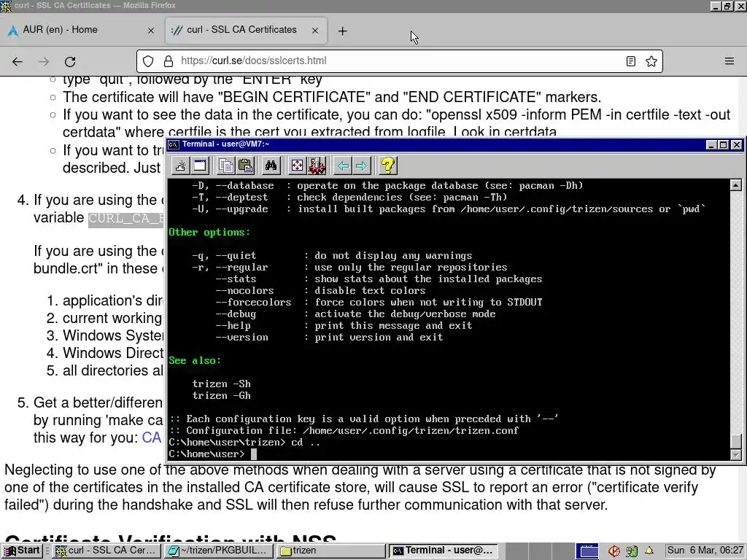Click the terminal command prompt line
747x560 pixels.
(x=212, y=454)
